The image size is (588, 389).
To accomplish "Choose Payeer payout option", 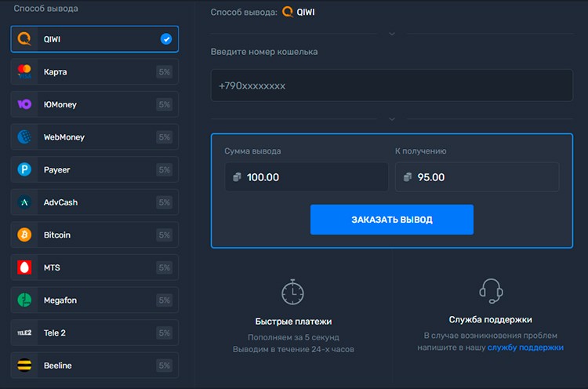I will 95,169.
